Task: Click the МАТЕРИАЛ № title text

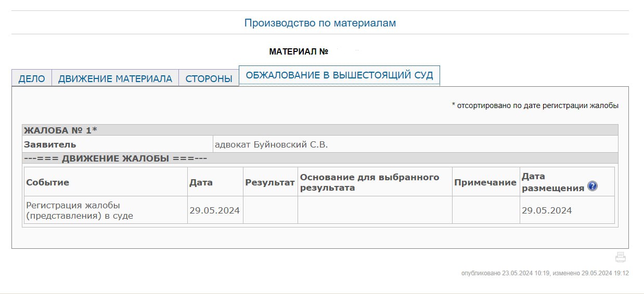Action: pos(299,52)
